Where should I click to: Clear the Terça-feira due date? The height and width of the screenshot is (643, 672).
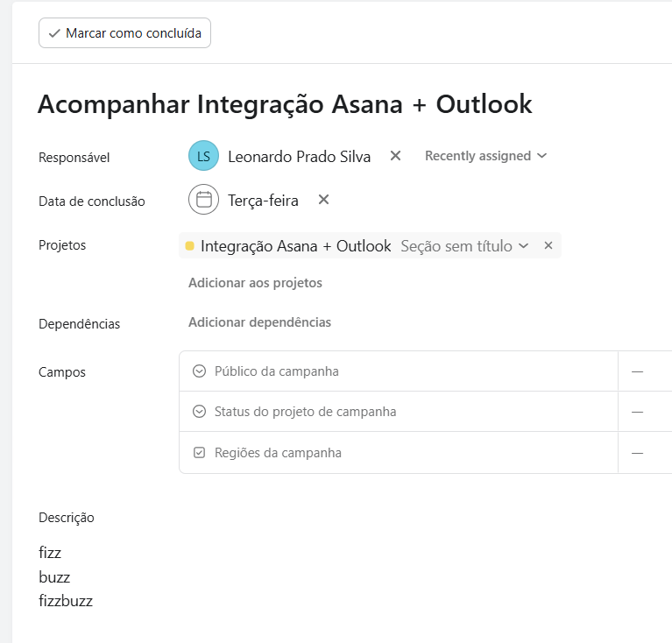pos(323,200)
